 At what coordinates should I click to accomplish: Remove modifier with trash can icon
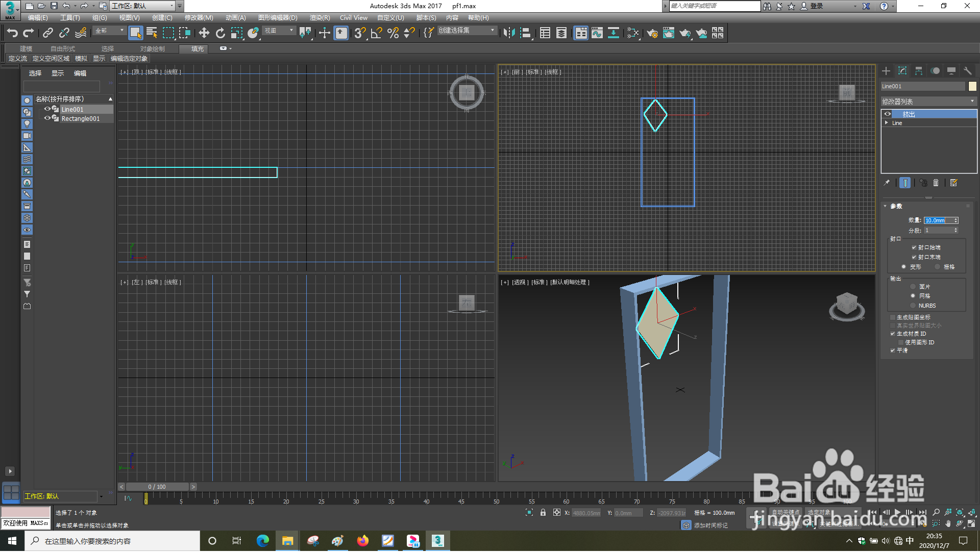click(936, 183)
